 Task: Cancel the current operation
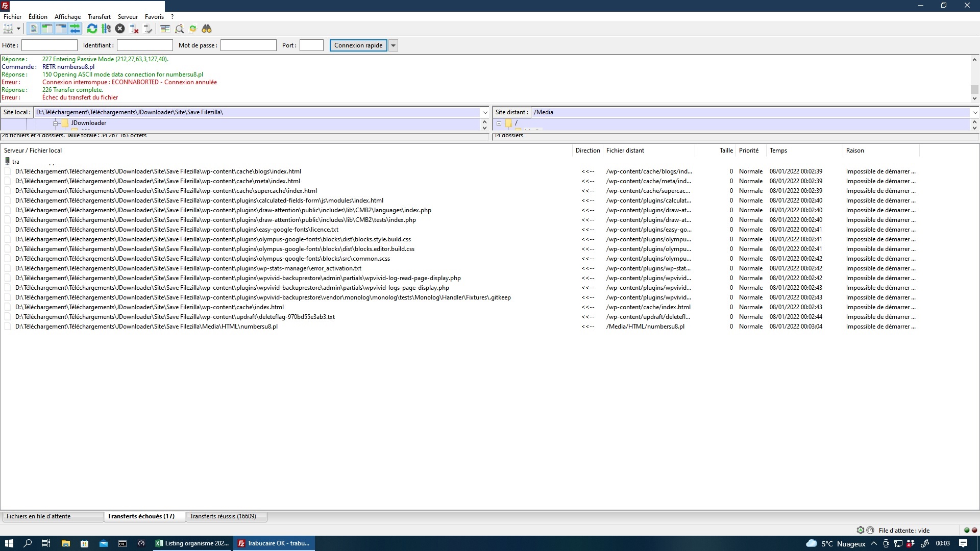[x=120, y=29]
